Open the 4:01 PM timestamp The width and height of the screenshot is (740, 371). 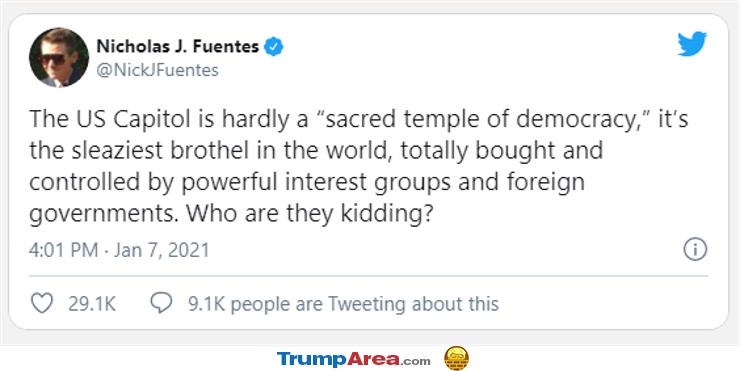64,250
